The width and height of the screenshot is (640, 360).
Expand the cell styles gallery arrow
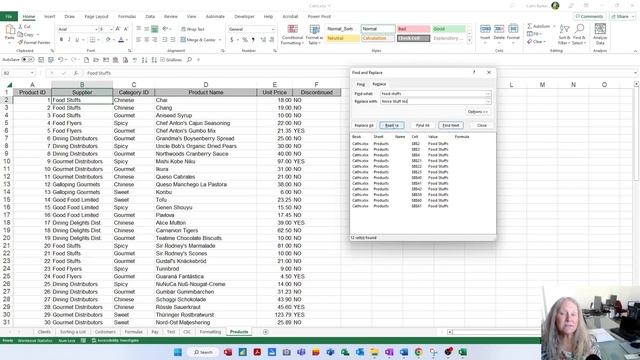click(x=469, y=40)
